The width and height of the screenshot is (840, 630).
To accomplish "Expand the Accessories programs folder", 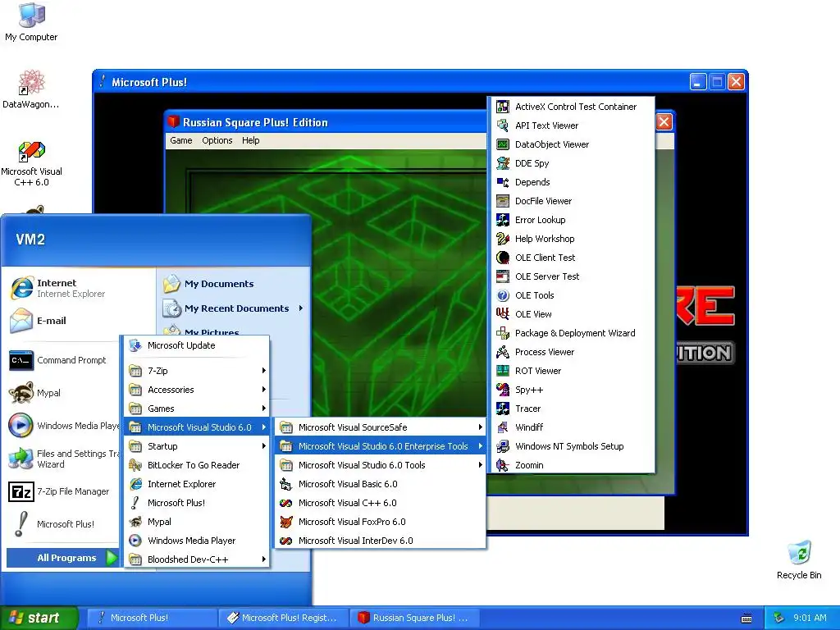I will pos(197,390).
